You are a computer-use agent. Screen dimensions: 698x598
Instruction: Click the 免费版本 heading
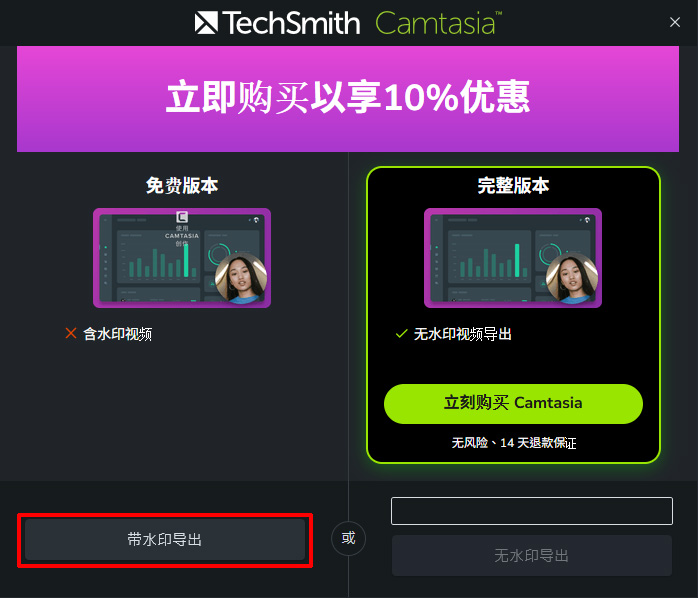182,185
